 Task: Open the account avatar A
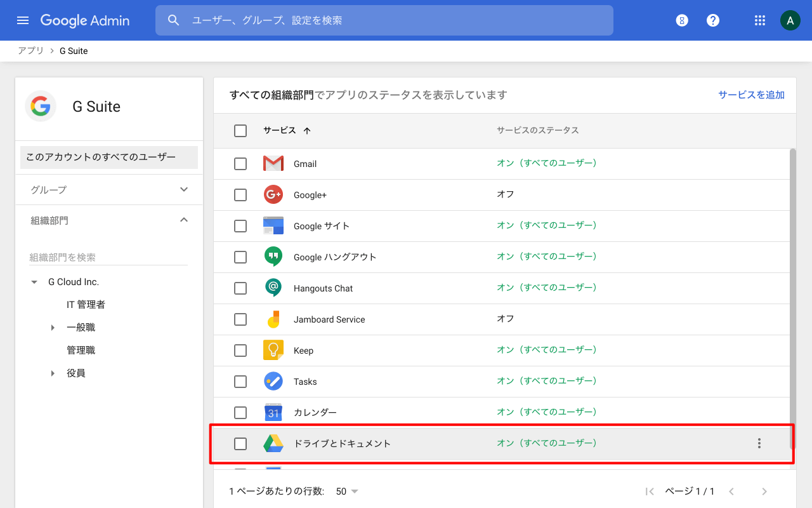tap(790, 20)
